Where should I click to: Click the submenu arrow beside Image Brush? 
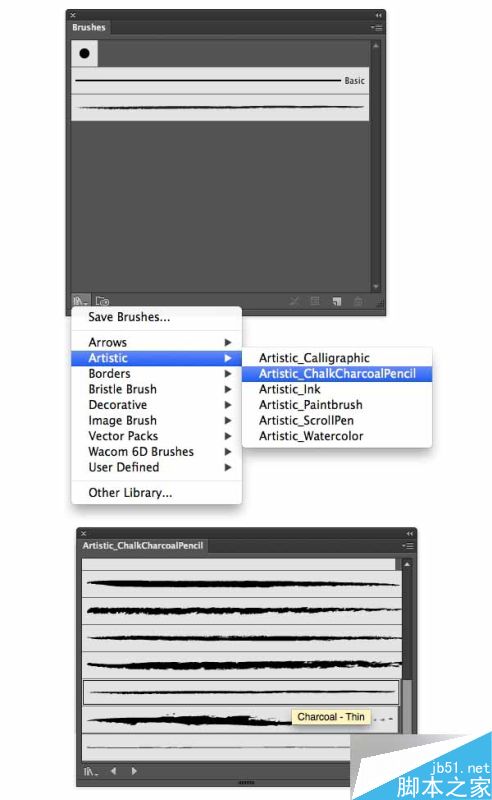[228, 420]
